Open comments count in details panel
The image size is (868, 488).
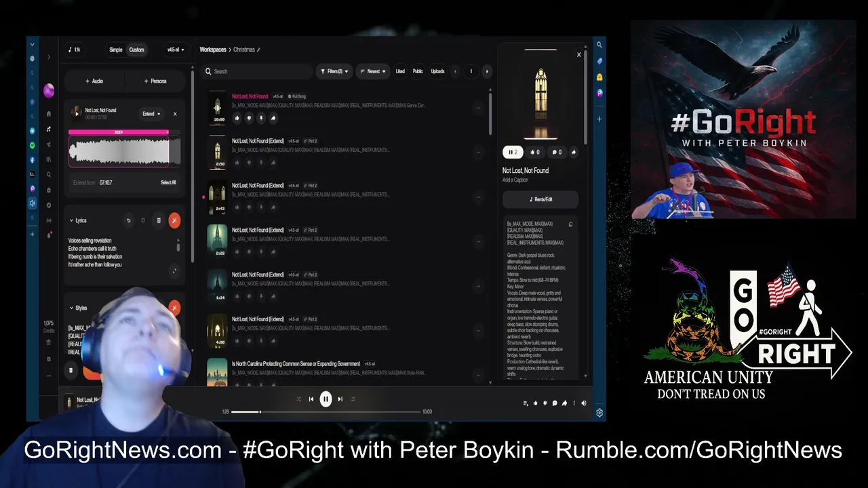coord(556,152)
